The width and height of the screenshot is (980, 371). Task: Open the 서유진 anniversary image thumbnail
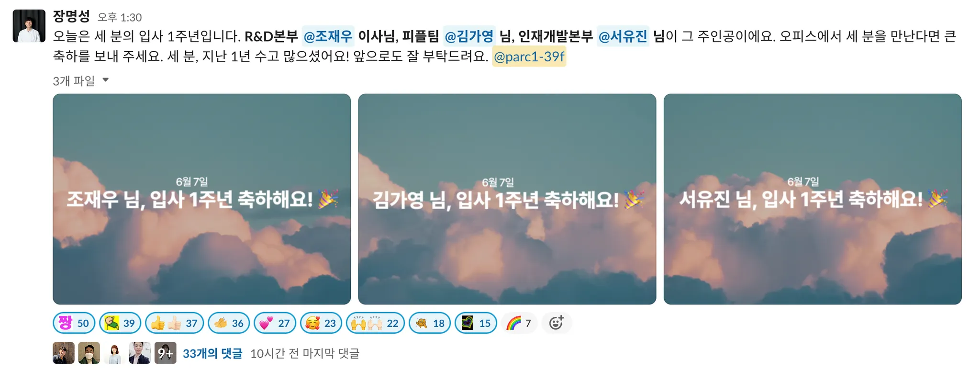coord(813,199)
